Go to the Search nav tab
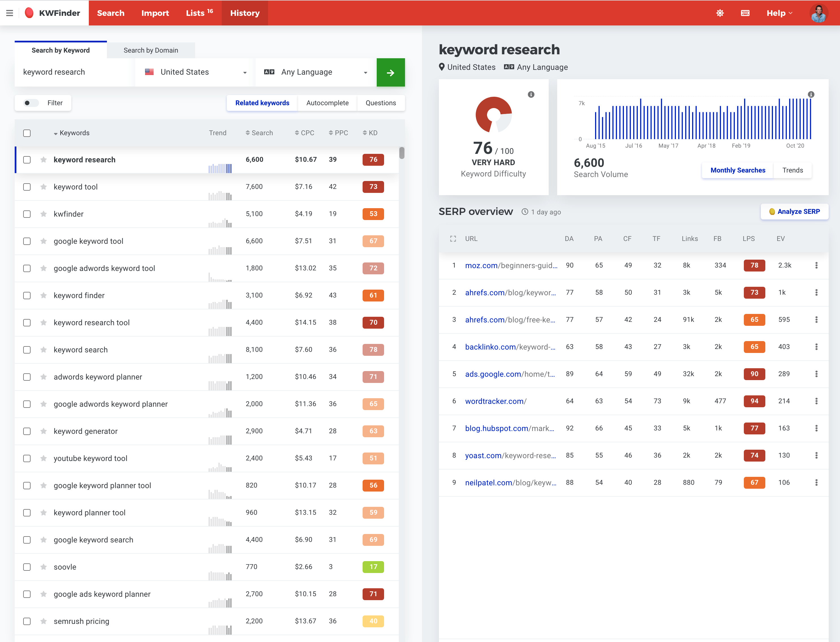This screenshot has height=642, width=840. (x=111, y=13)
